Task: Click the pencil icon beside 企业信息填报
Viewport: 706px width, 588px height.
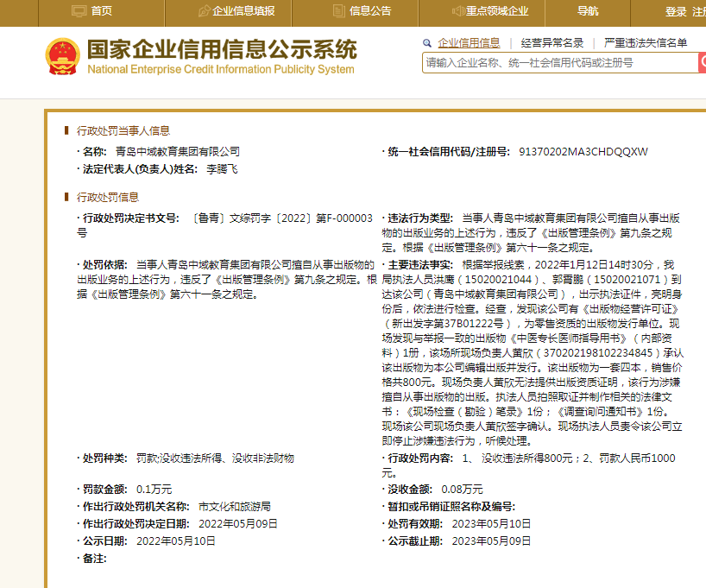Action: click(x=204, y=11)
